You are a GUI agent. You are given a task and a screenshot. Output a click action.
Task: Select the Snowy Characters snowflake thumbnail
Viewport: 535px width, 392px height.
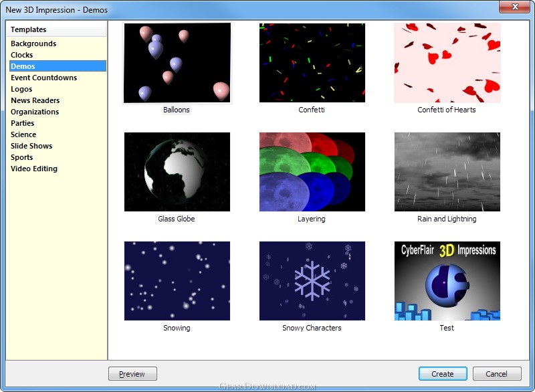312,281
